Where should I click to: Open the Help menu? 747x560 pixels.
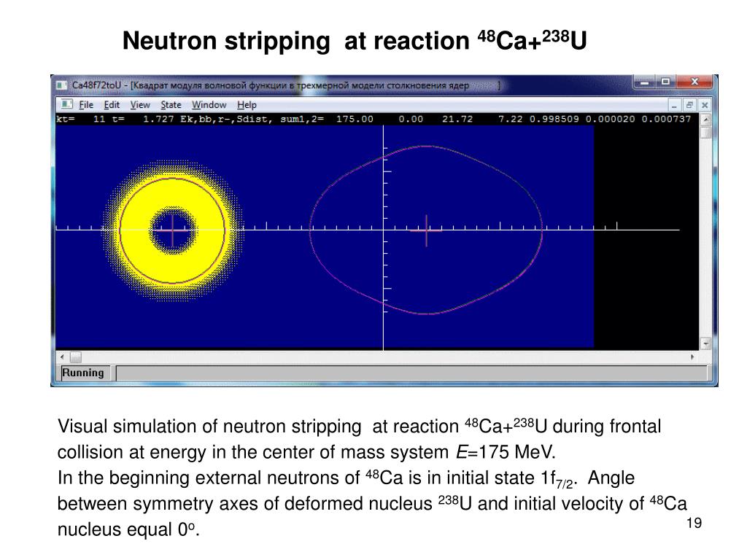(247, 105)
